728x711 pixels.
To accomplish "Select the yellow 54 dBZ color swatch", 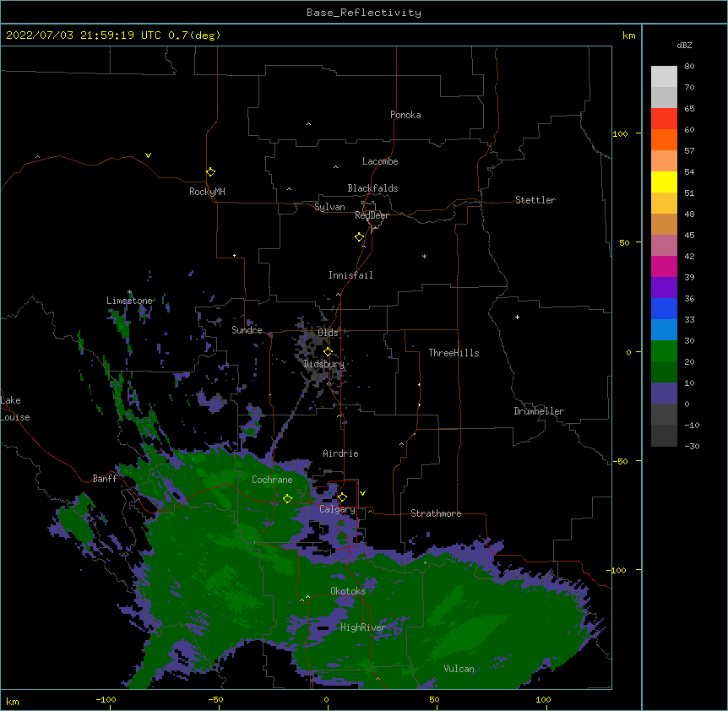I will click(x=664, y=182).
